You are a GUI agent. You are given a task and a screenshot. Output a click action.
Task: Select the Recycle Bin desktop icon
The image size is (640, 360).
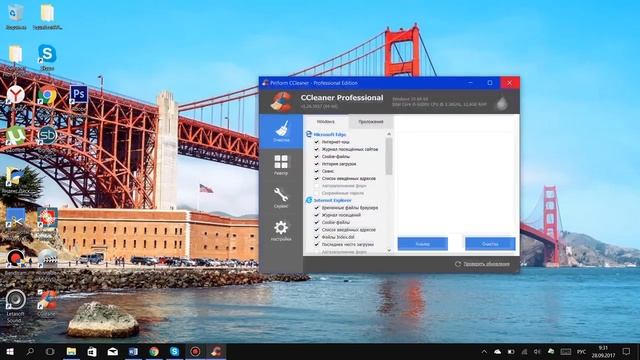(16, 17)
